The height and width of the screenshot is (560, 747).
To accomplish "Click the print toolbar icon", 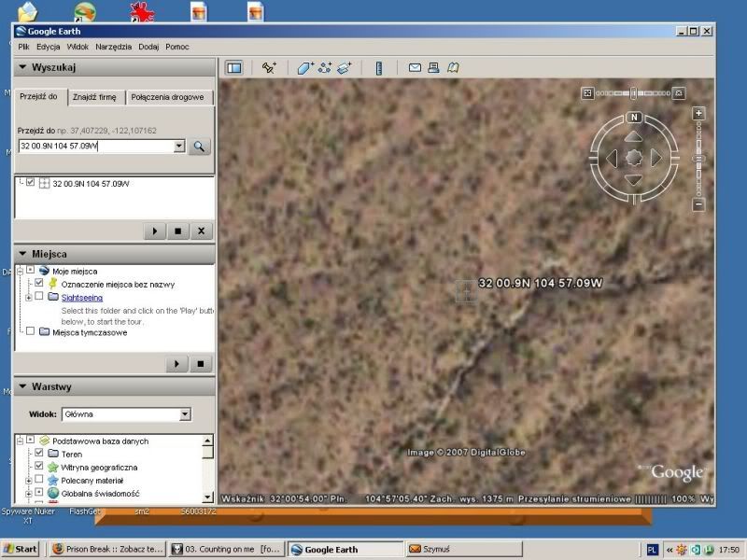I will pos(433,67).
